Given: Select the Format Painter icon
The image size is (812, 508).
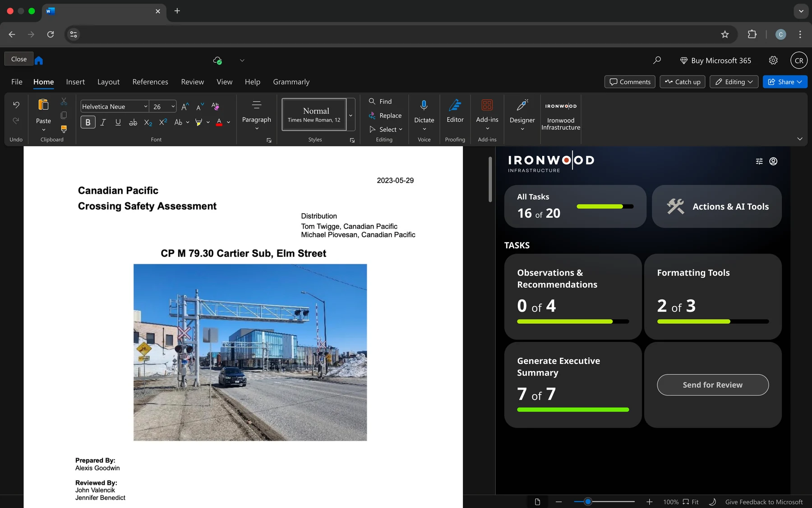Looking at the screenshot, I should [64, 129].
